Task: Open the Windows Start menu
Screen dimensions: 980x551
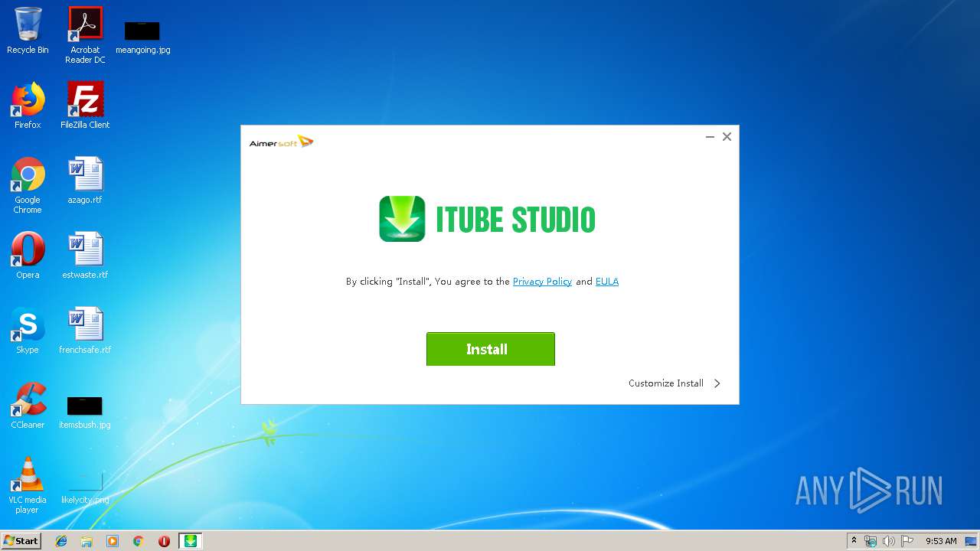Action: click(x=21, y=540)
